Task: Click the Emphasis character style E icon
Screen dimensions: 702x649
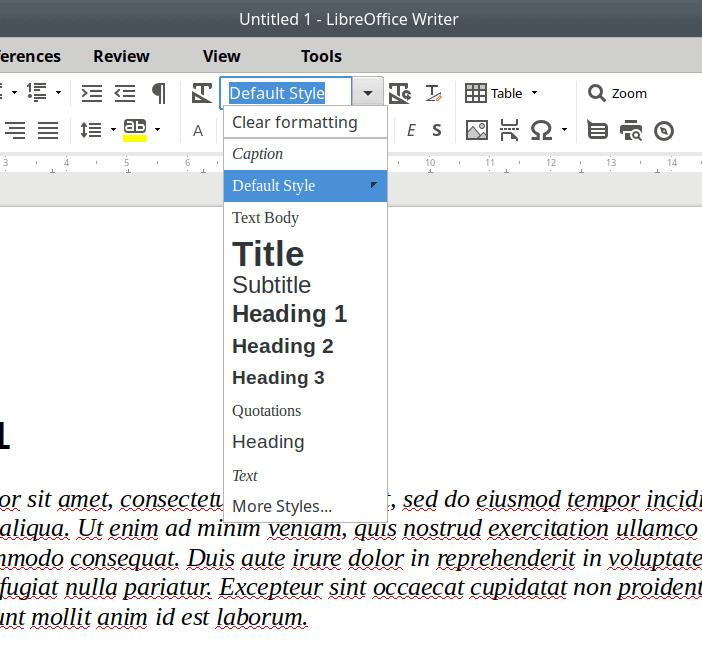Action: point(411,130)
